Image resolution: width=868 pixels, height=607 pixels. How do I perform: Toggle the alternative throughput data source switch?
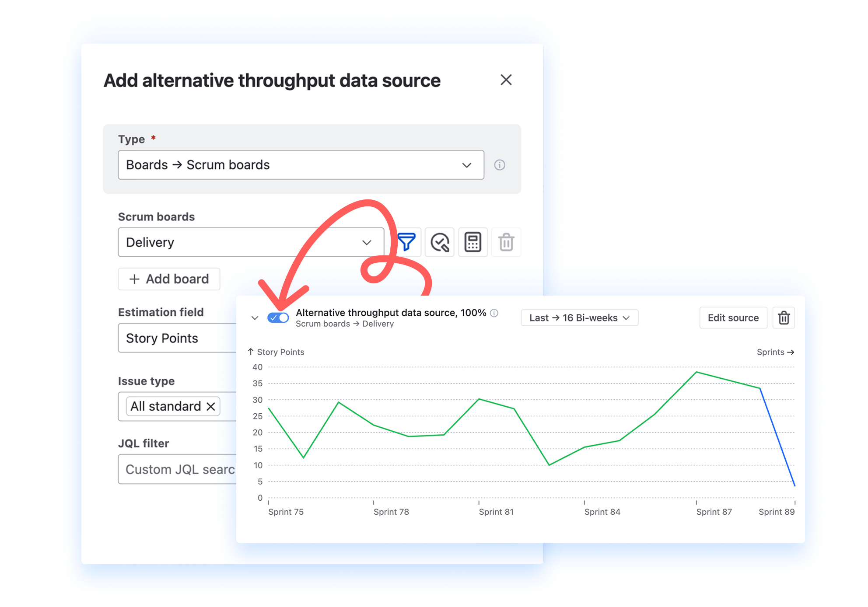(x=278, y=318)
